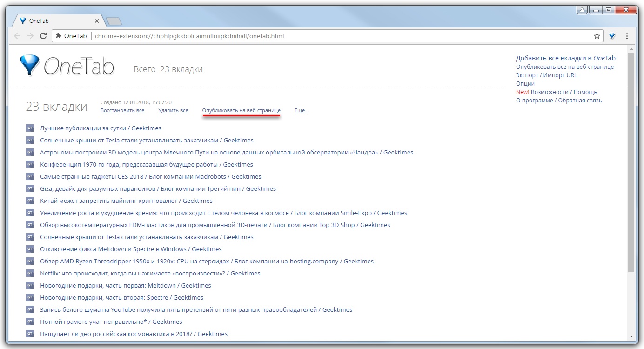
Task: Click the GT favicon beside the майнинг криптовалют article
Action: pos(30,201)
